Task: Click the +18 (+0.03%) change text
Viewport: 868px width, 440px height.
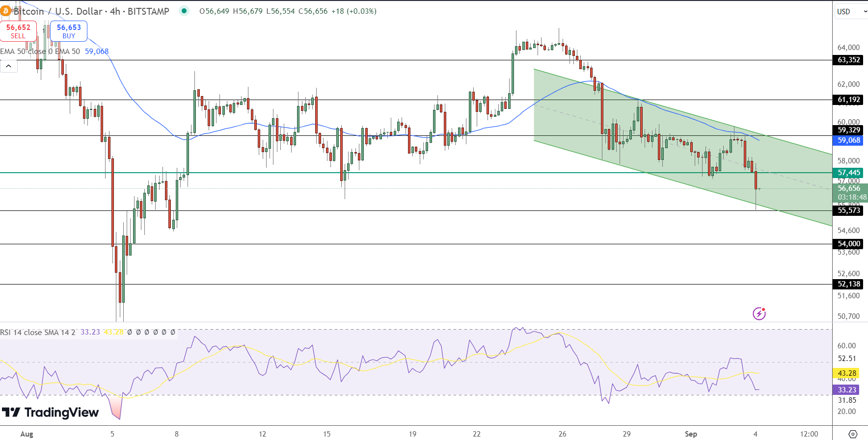Action: click(x=354, y=11)
